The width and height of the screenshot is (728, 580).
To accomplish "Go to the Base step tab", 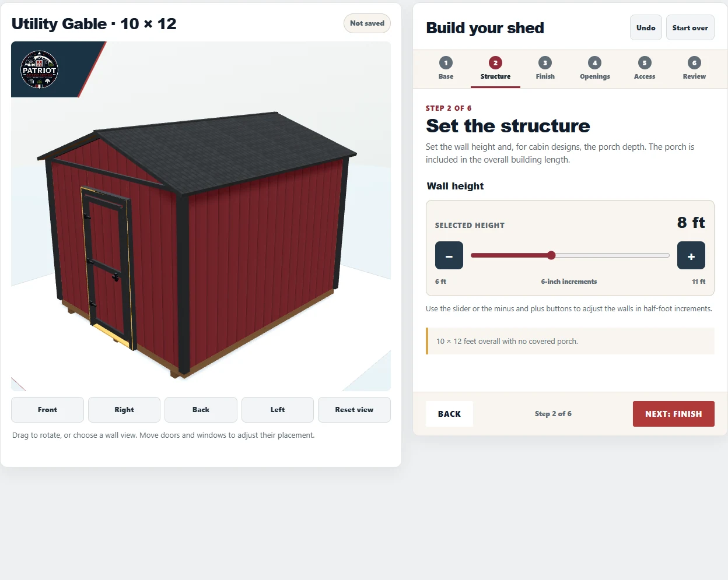I will point(446,69).
